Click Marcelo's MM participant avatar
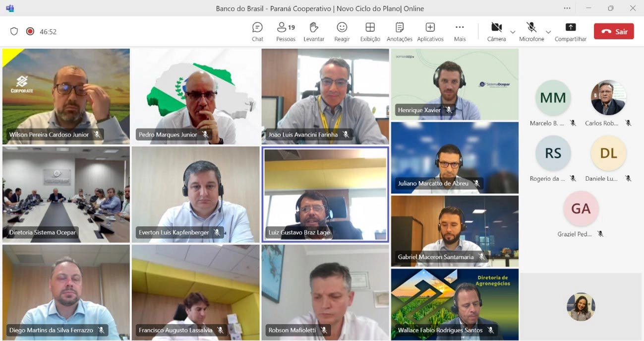The width and height of the screenshot is (644, 341). tap(553, 98)
